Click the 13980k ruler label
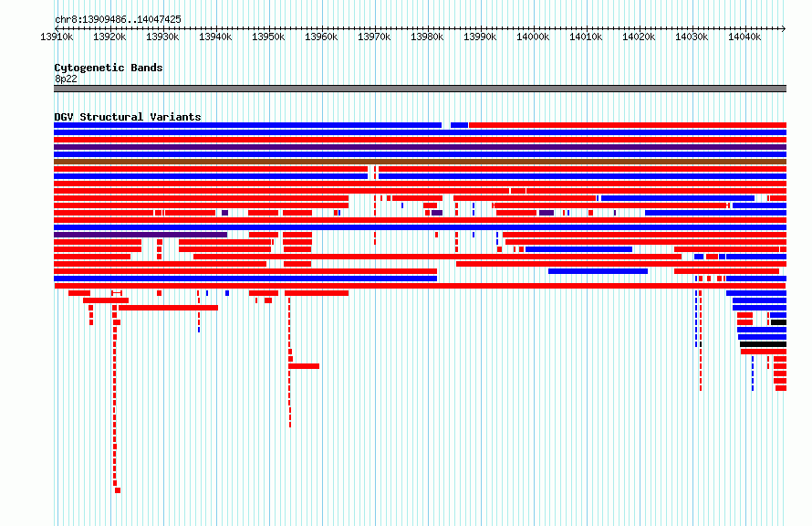The image size is (812, 526). [427, 37]
